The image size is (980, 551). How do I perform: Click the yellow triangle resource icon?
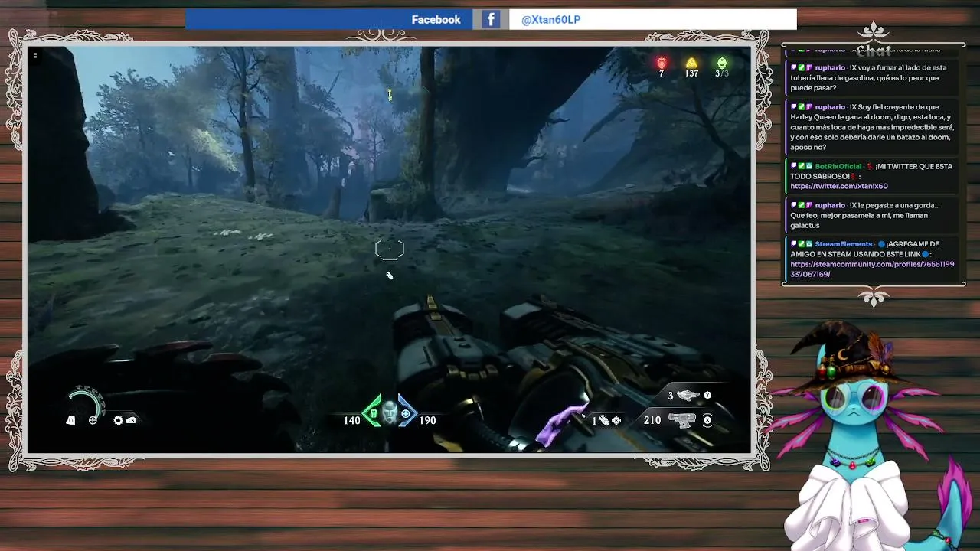coord(691,62)
